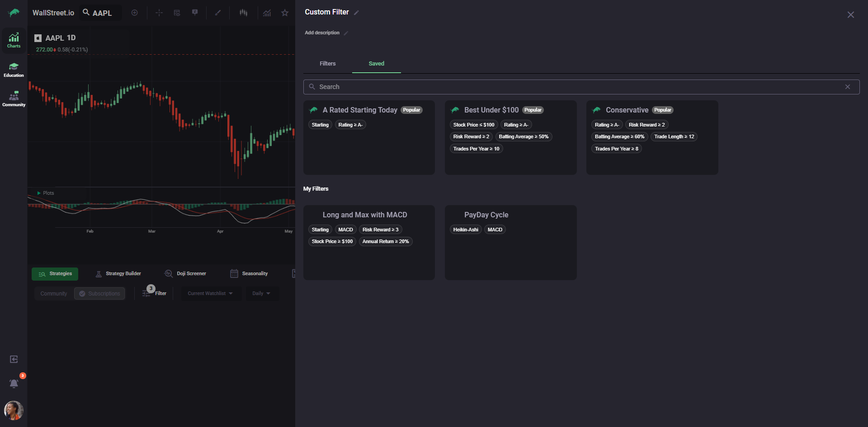Open the Current Watchlist dropdown
The image size is (868, 427).
tap(210, 294)
